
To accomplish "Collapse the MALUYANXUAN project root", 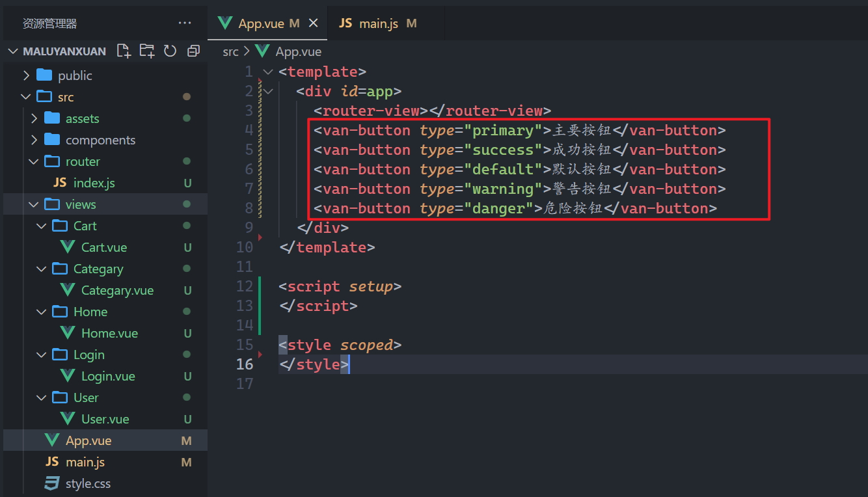I will (x=13, y=51).
